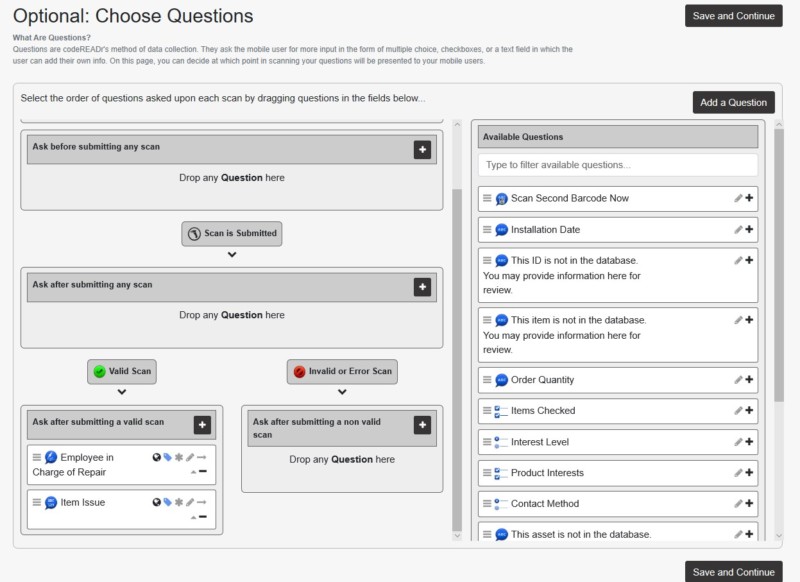Remove Item Issue via its minus icon

tap(203, 517)
